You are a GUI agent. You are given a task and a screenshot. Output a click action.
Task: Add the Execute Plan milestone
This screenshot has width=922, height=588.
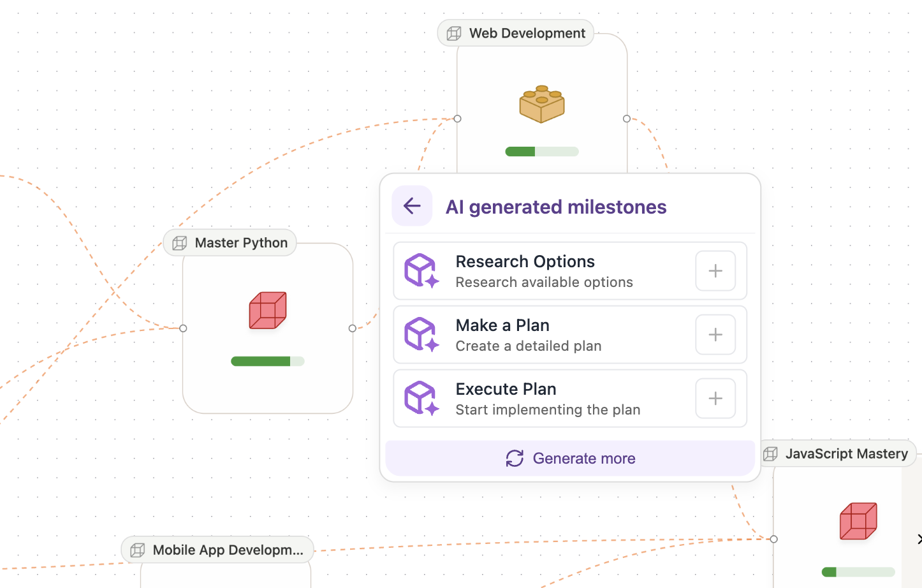pos(715,399)
